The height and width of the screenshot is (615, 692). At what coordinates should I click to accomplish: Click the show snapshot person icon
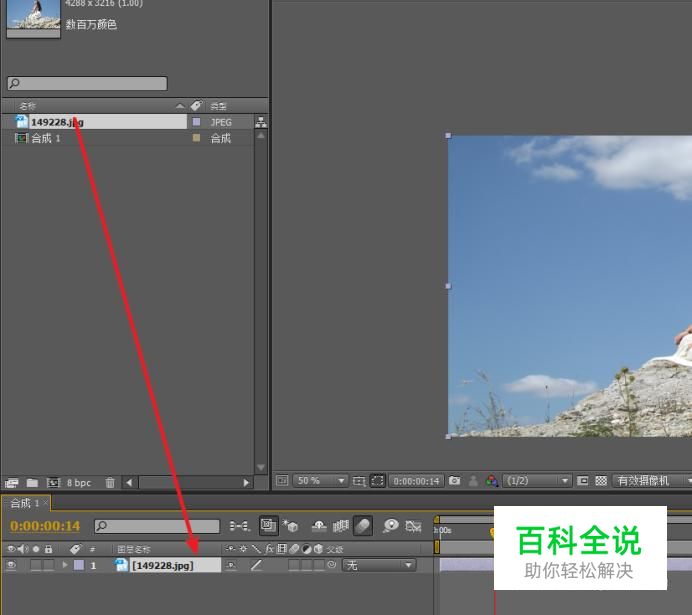(x=473, y=480)
